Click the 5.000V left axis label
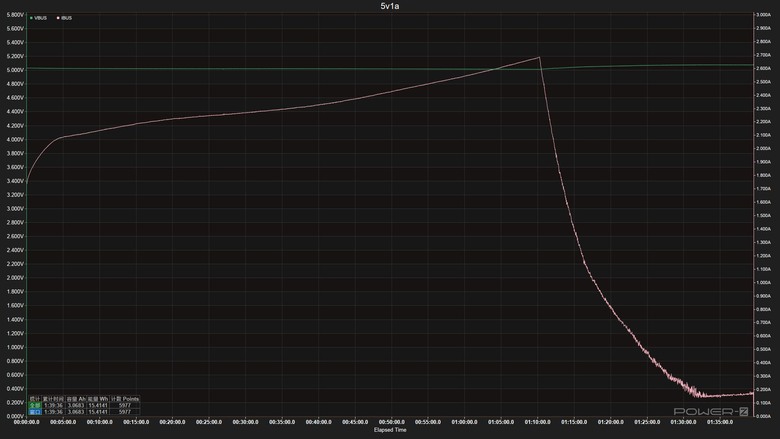Viewport: 780px width, 439px height. (15, 70)
